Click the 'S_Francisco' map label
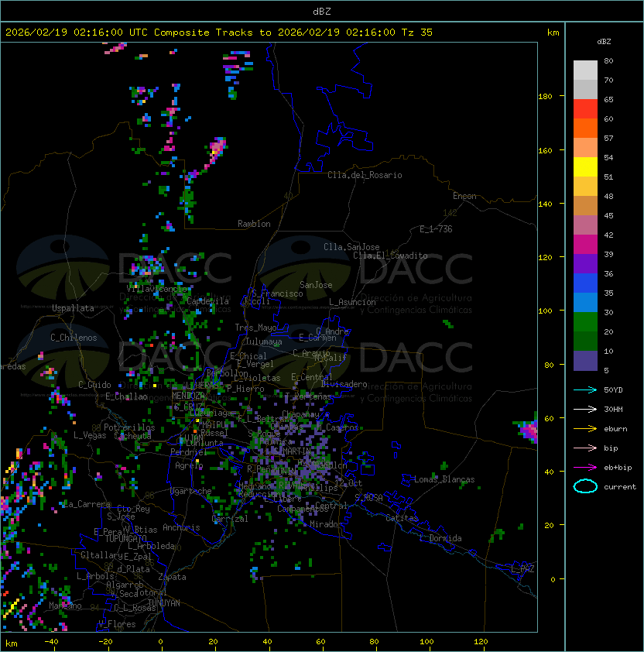Screen dimensions: 644x652 (277, 293)
